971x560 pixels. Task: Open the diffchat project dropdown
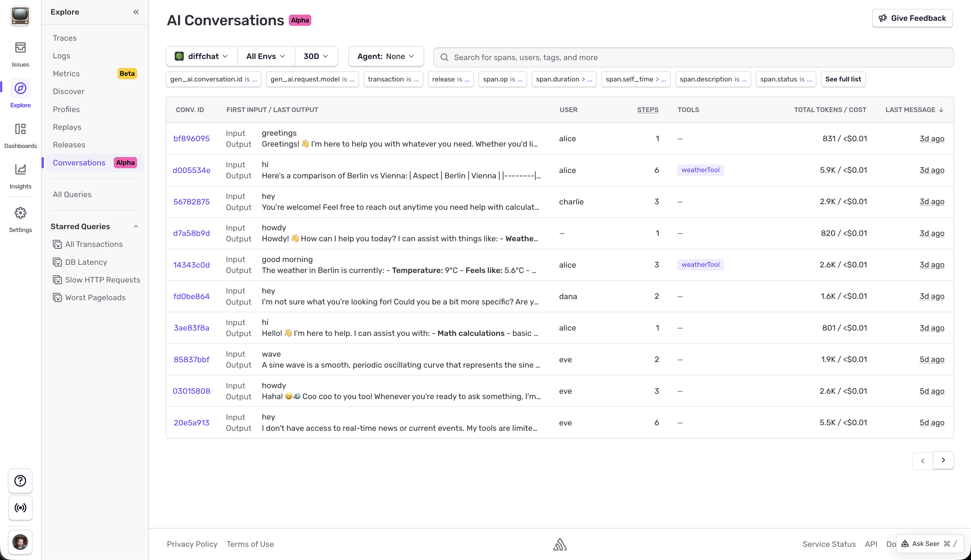click(x=201, y=56)
